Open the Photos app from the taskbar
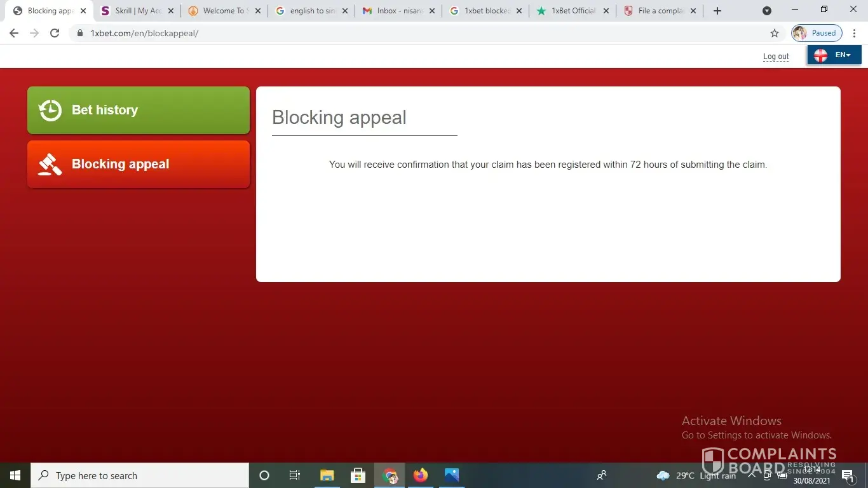 coord(452,475)
